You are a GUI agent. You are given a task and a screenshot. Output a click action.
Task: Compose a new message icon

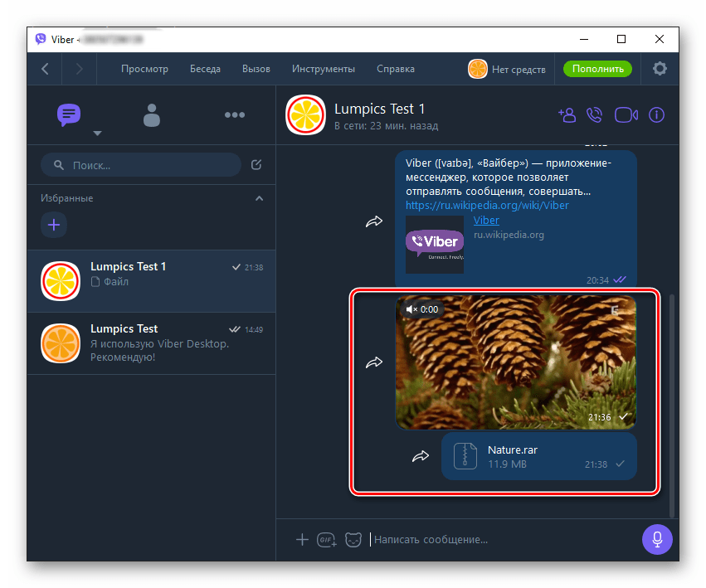256,165
